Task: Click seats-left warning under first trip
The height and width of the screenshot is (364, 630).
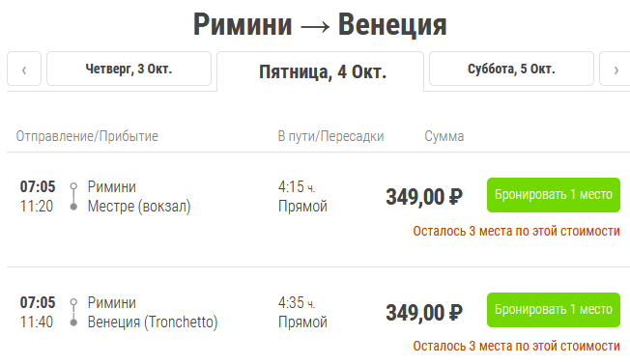Action: (516, 231)
